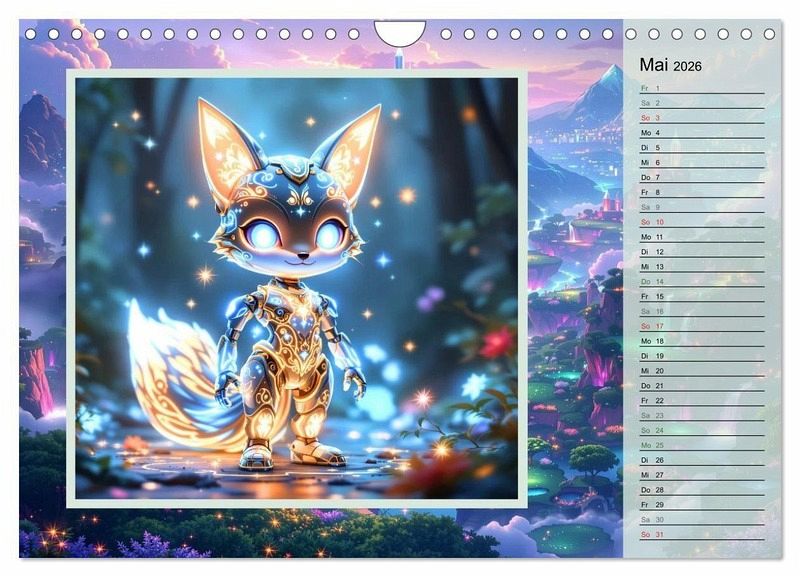This screenshot has width=800, height=577.
Task: Select the 'Mo 18' date row
Action: [702, 341]
